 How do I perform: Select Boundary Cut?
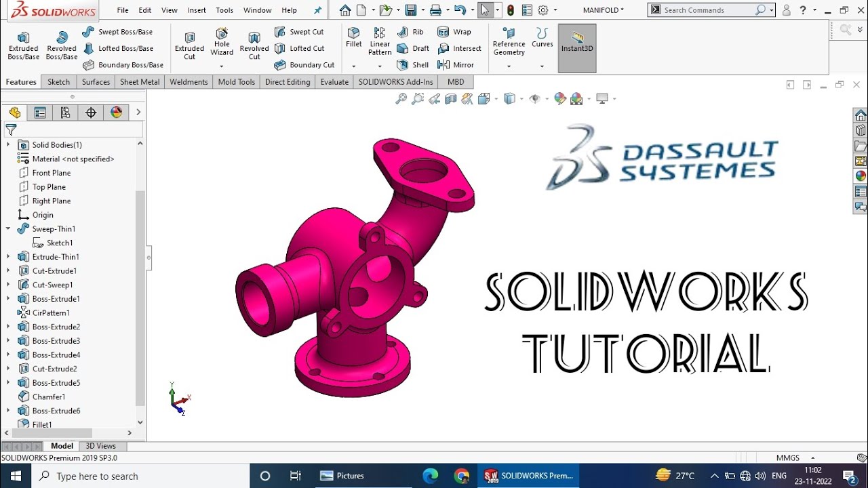(x=304, y=65)
